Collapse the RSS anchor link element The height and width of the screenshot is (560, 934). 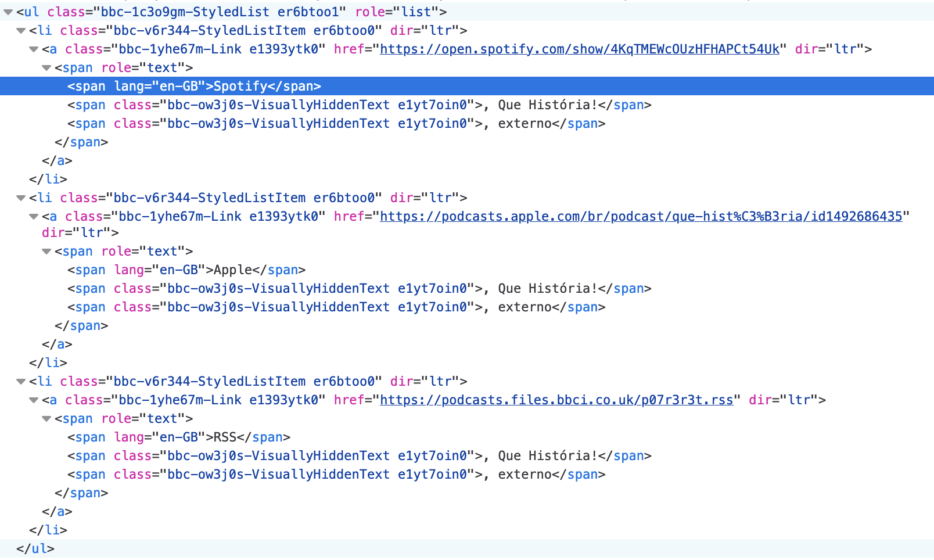(33, 400)
